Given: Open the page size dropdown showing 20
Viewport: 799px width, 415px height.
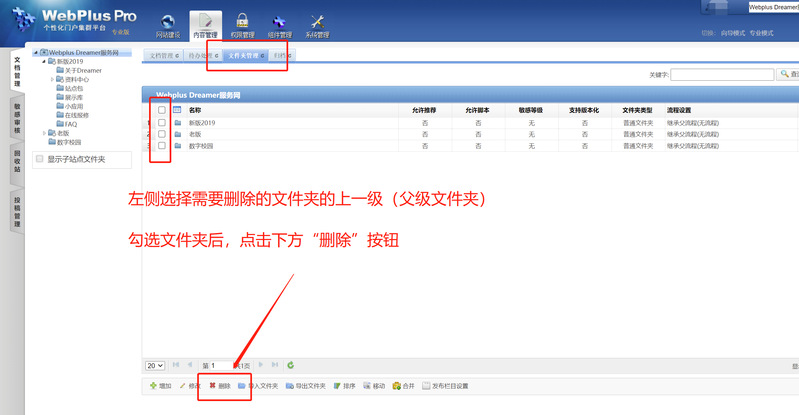Looking at the screenshot, I should tap(155, 366).
